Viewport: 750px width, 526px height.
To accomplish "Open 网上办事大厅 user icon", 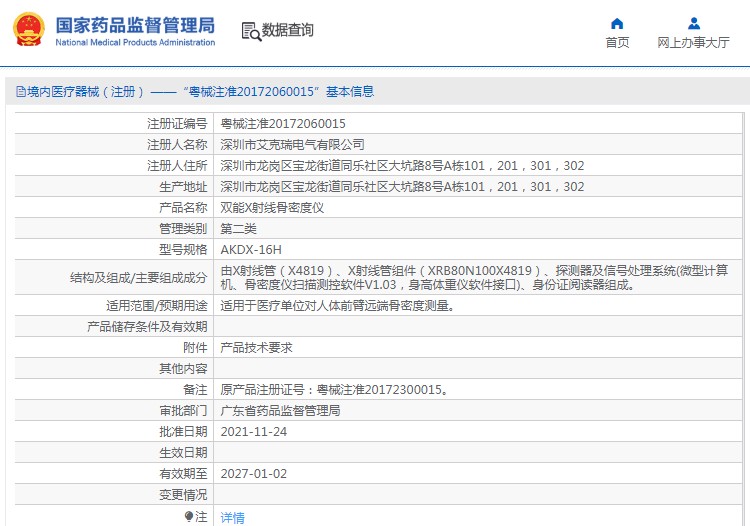I will point(694,23).
